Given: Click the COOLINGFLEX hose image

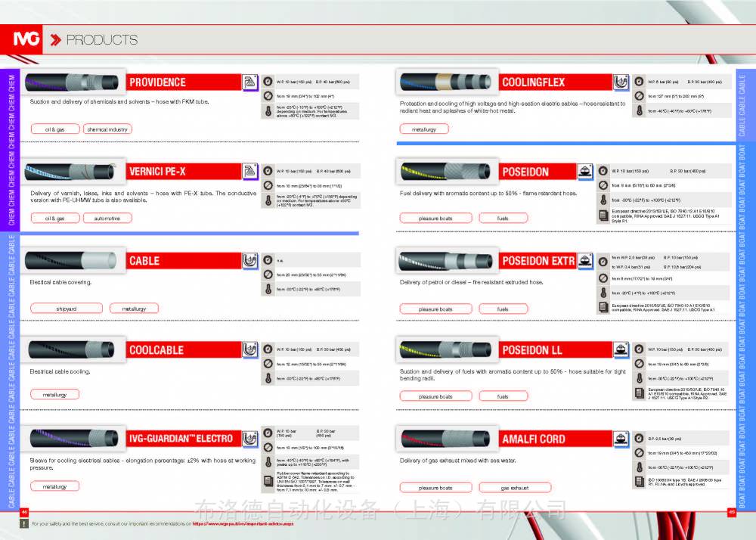Looking at the screenshot, I should (446, 82).
